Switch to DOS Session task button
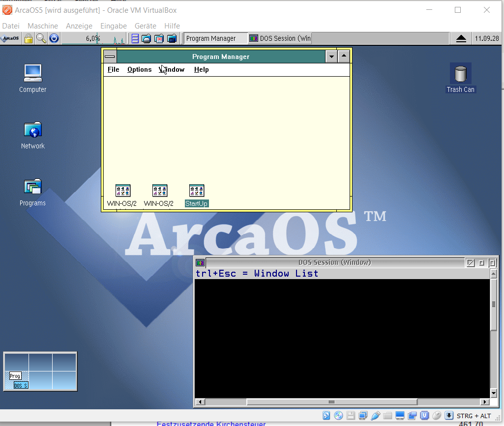The width and height of the screenshot is (504, 426). (280, 38)
